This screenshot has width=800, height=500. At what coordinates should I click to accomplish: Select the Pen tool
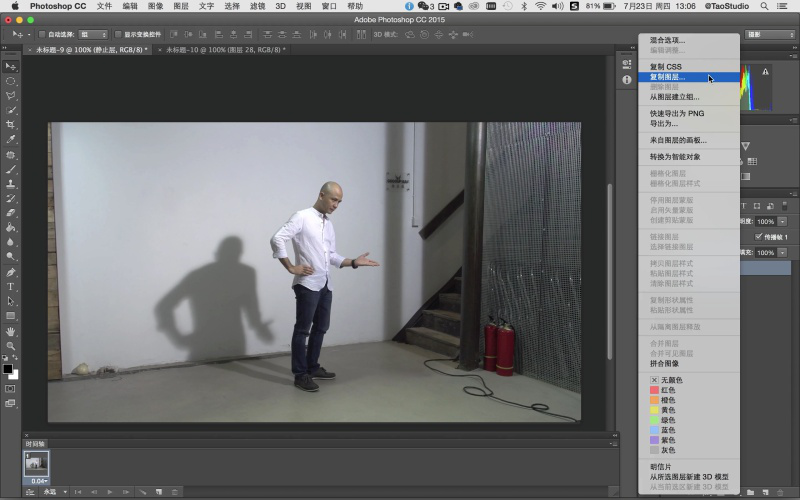point(11,272)
